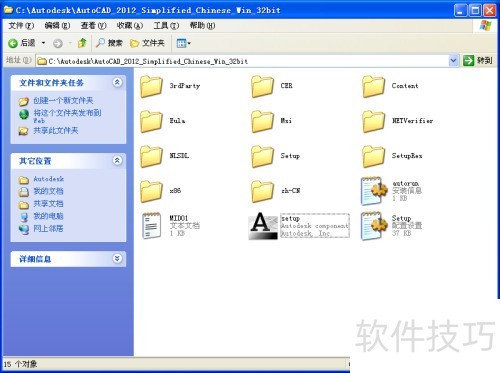Click the publish folder to Web link
The image size is (500, 373).
pos(67,116)
